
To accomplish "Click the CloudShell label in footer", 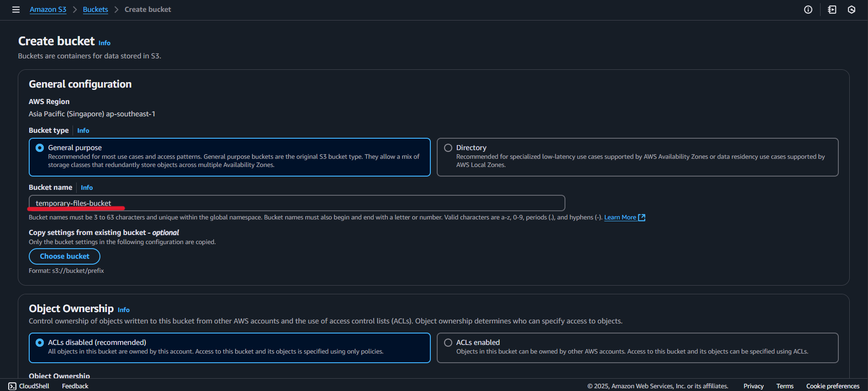I will (x=34, y=386).
